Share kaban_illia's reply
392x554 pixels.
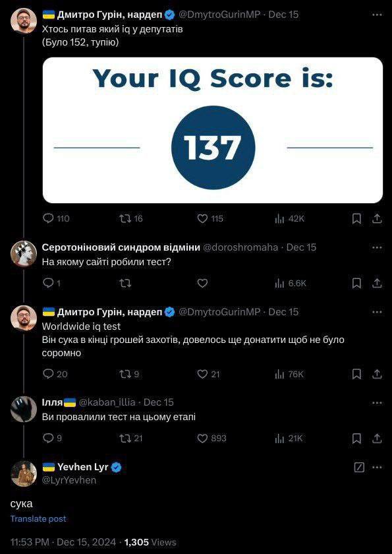tap(377, 439)
